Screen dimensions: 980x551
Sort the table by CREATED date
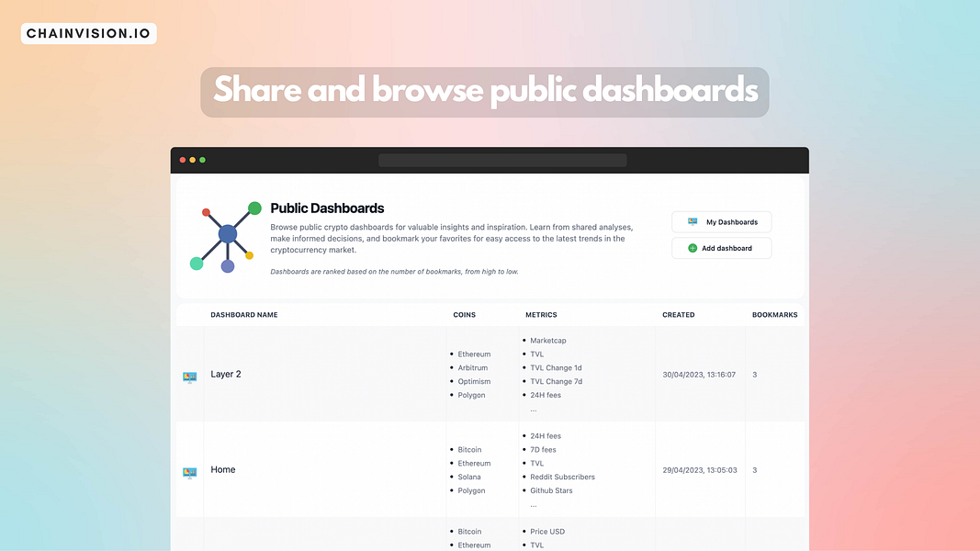point(678,314)
